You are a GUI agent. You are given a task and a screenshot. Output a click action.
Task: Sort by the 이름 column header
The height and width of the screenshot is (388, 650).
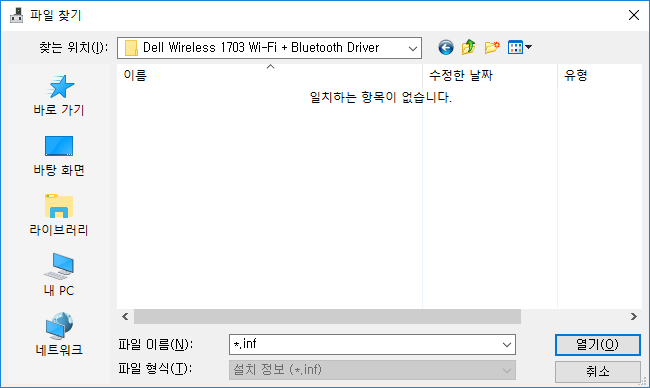269,75
